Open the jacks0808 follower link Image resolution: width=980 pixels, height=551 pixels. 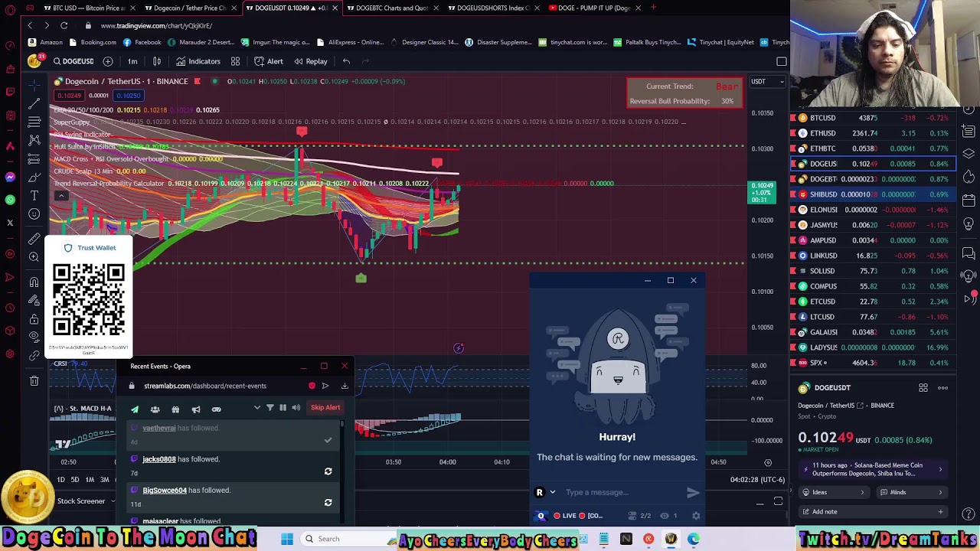tap(159, 459)
